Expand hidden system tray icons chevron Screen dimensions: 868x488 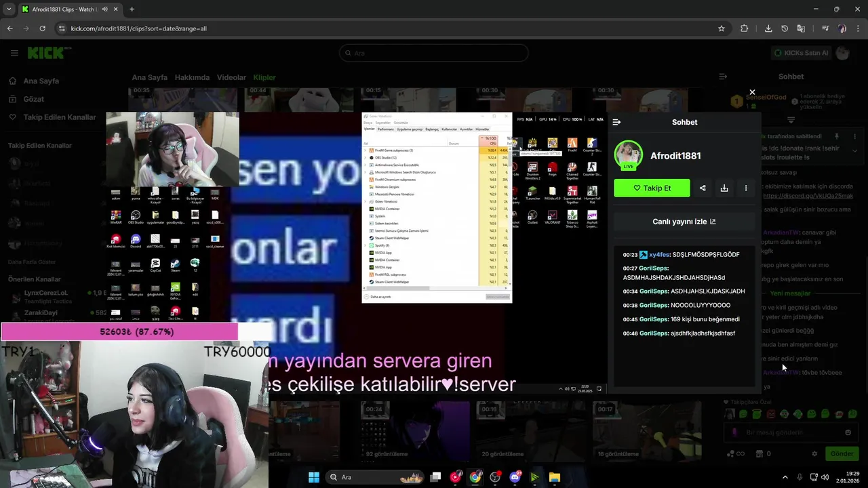(785, 477)
